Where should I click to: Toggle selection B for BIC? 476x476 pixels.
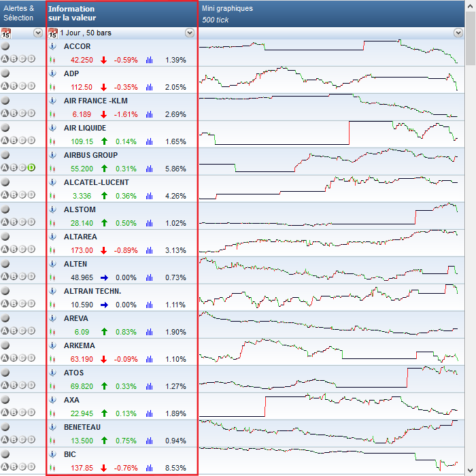(x=14, y=466)
